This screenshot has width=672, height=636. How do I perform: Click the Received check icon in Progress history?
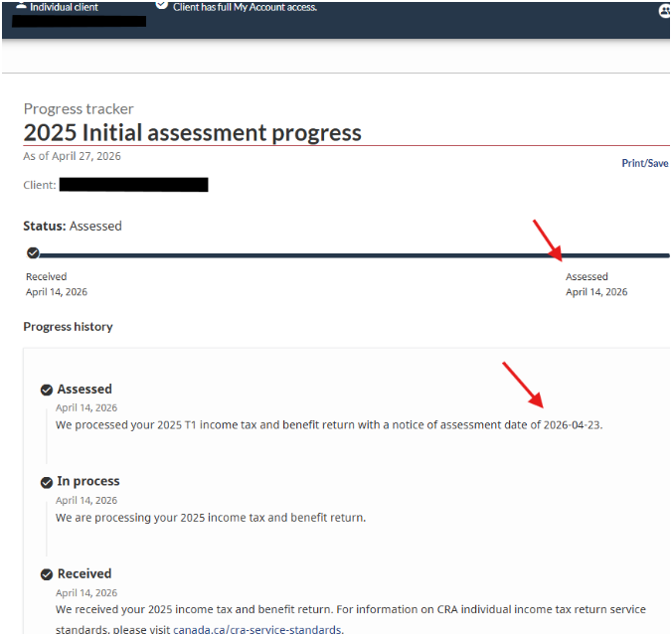(x=46, y=574)
